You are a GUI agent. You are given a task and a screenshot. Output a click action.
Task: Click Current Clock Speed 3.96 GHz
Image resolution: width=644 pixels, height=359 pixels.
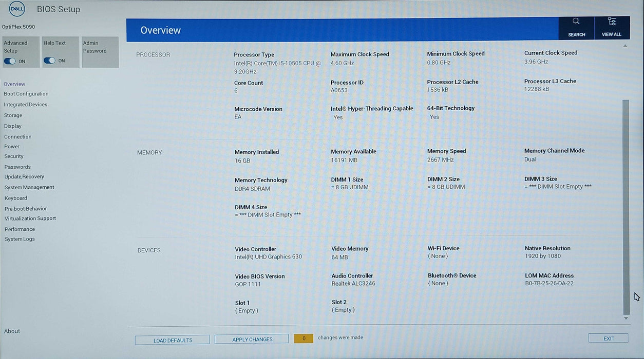(536, 62)
